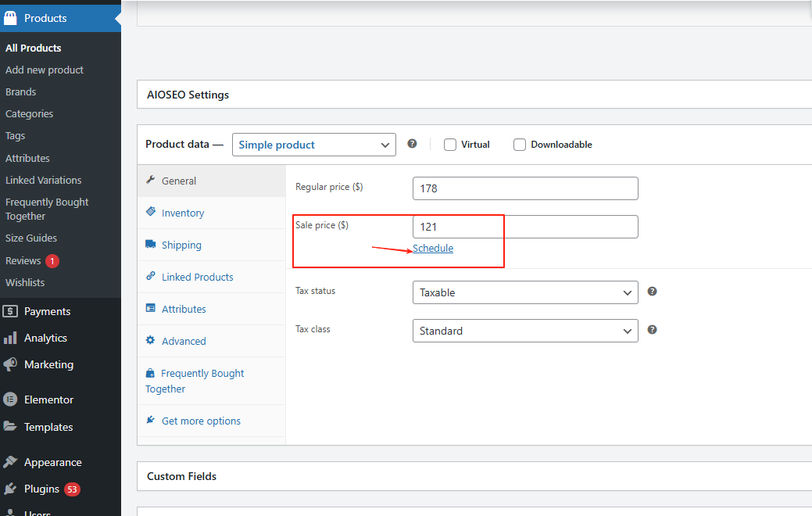
Task: Click the Appearance paintbrush icon
Action: (10, 462)
